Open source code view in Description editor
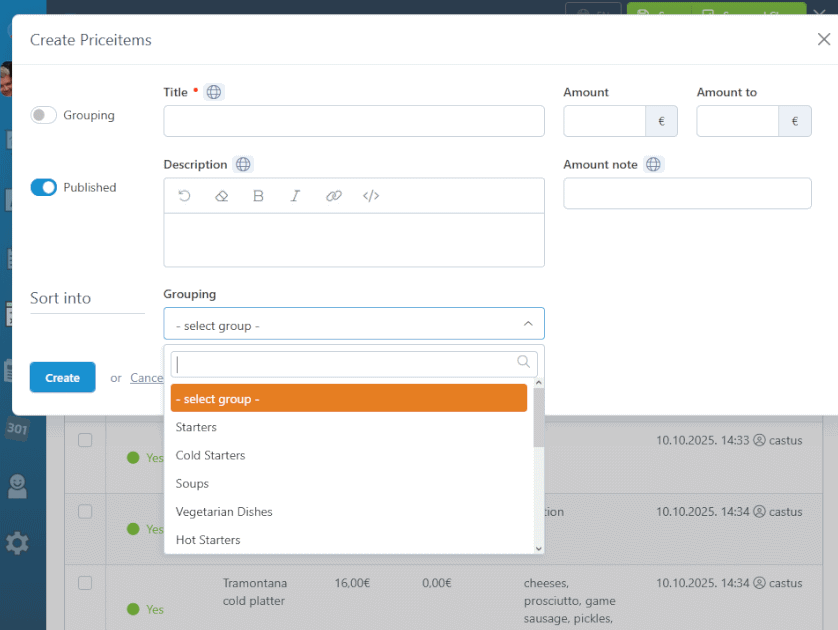Image resolution: width=838 pixels, height=630 pixels. coord(371,196)
